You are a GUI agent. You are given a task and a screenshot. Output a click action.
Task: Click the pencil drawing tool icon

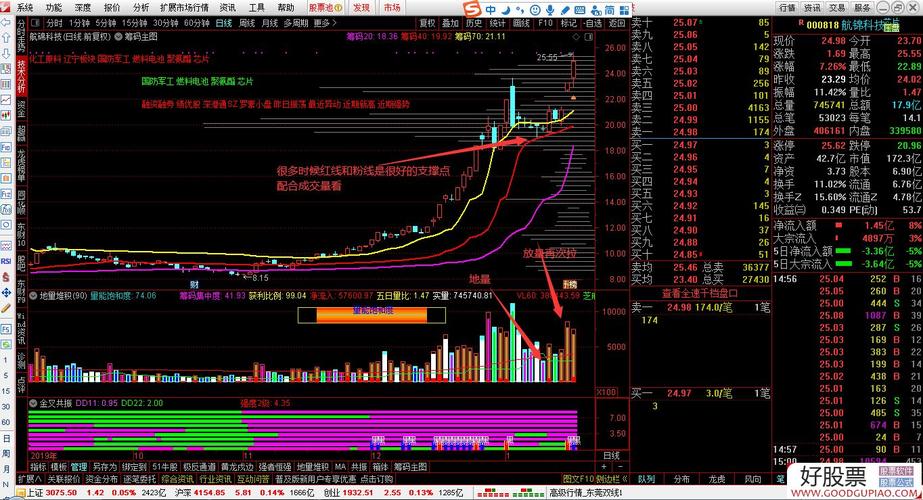6,308
